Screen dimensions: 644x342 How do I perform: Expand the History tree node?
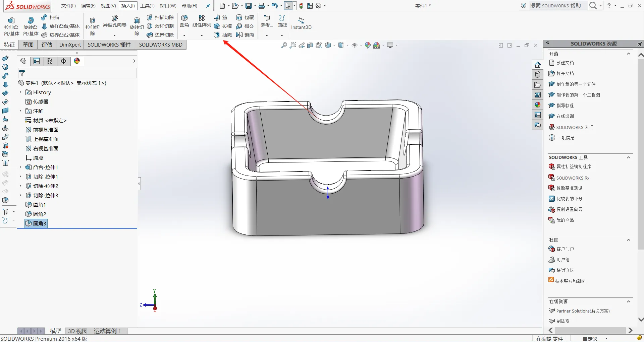20,92
